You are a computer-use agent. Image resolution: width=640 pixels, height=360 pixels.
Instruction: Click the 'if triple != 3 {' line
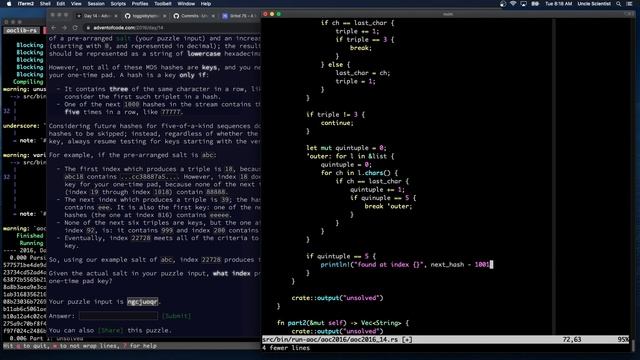point(336,115)
